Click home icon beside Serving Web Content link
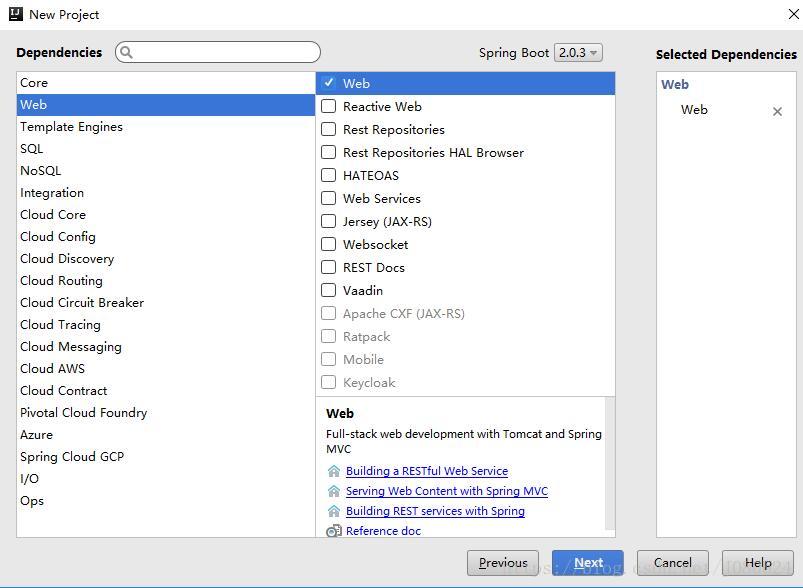 pos(334,491)
